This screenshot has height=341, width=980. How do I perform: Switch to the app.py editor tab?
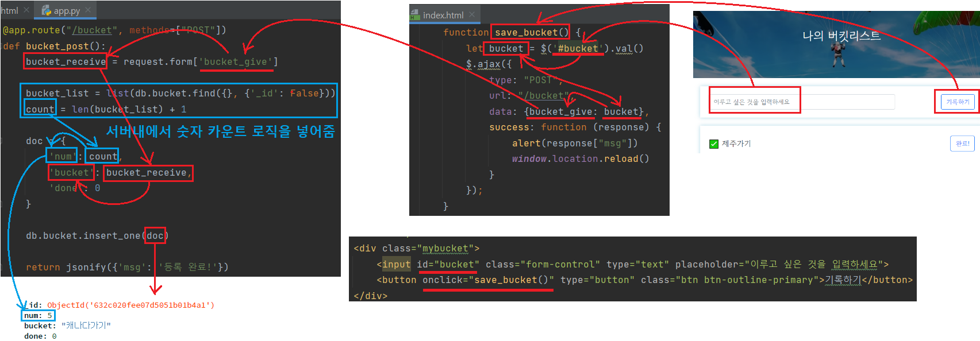pyautogui.click(x=66, y=10)
